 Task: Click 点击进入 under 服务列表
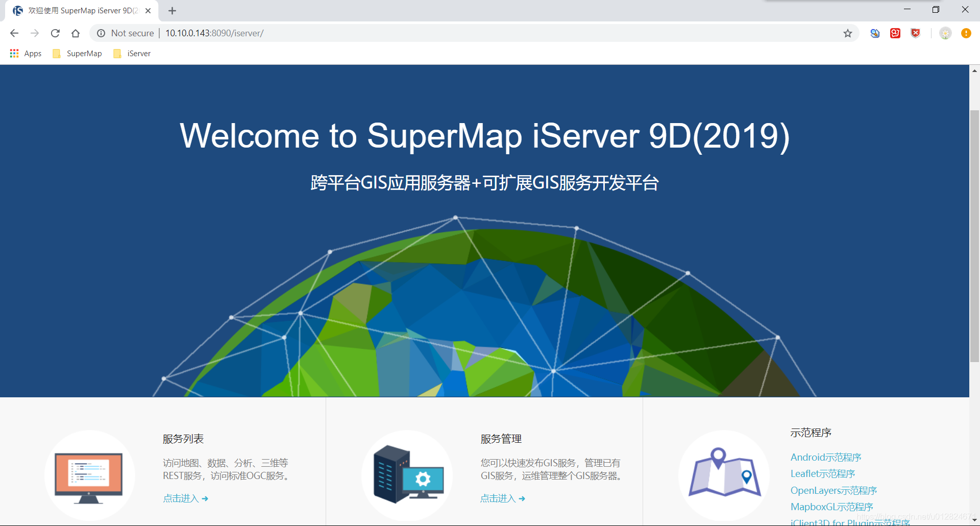tap(186, 498)
